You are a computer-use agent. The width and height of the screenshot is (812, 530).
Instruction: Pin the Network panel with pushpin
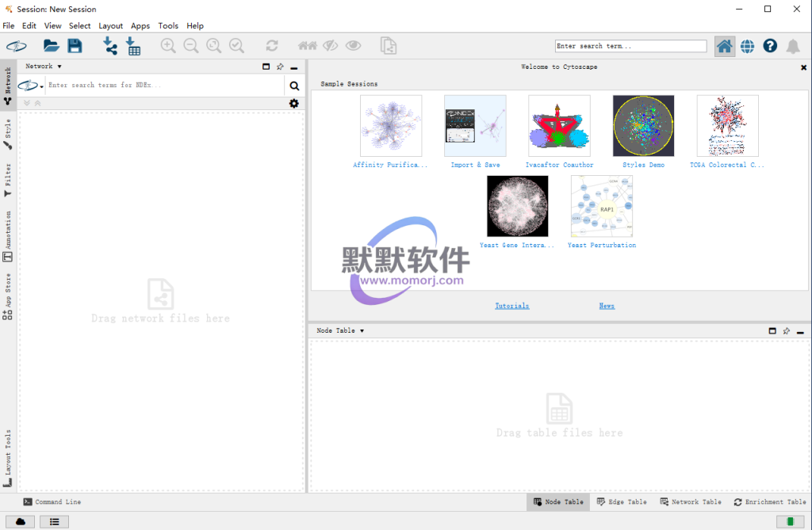[280, 67]
